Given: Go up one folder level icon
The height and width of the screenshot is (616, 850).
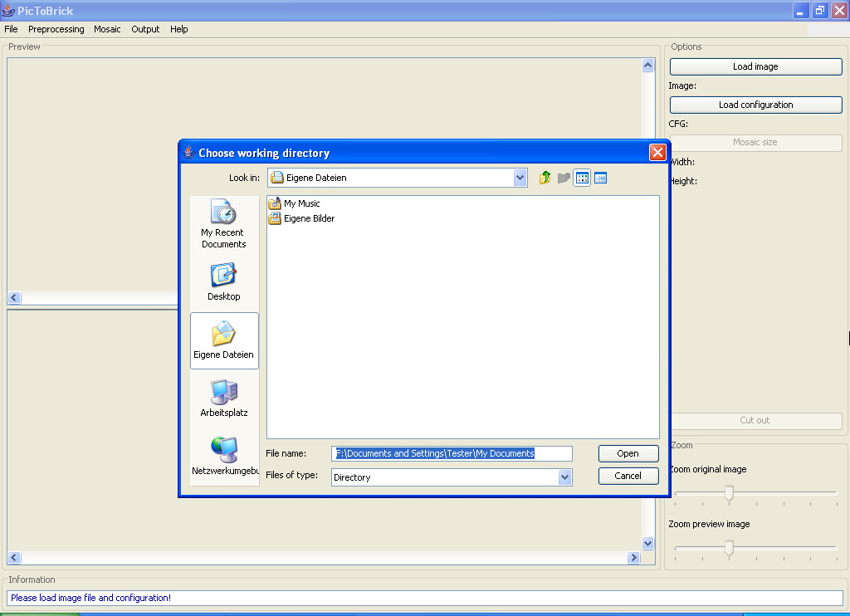Looking at the screenshot, I should (545, 178).
